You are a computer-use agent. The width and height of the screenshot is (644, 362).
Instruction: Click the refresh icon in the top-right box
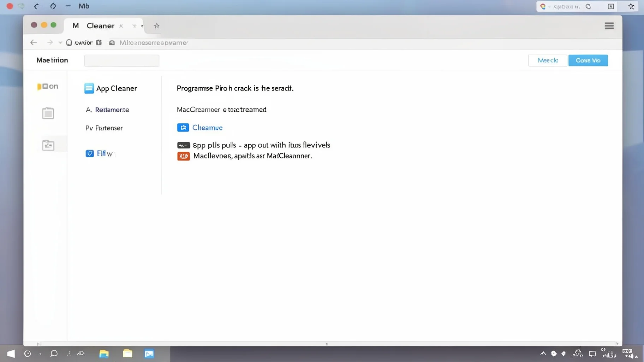pyautogui.click(x=588, y=6)
